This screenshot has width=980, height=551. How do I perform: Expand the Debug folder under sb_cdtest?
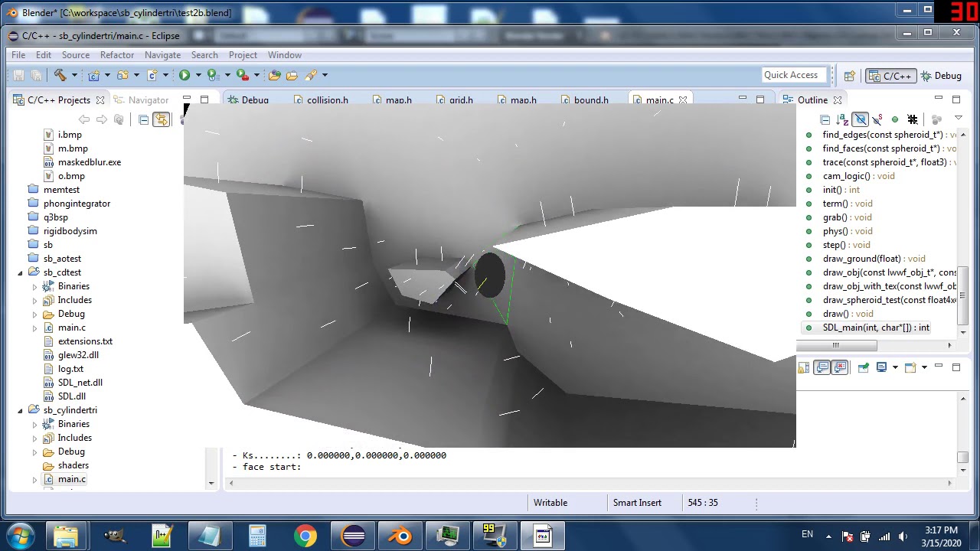(x=34, y=314)
